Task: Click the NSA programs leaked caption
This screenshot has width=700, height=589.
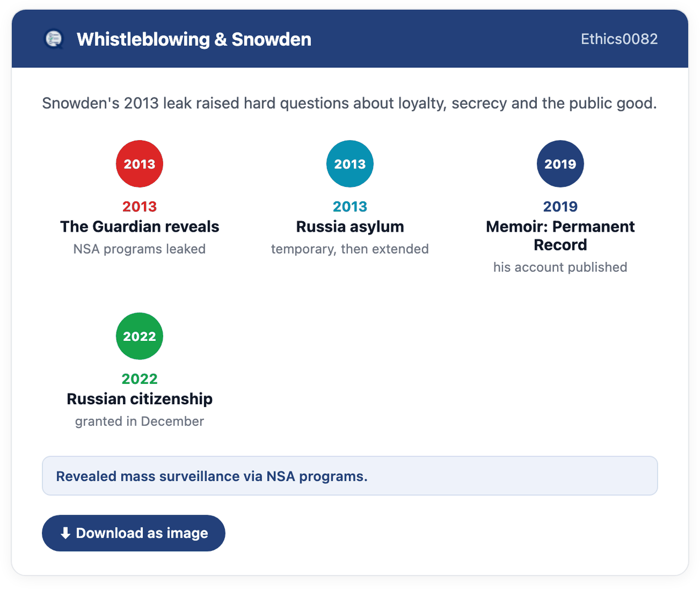Action: click(139, 249)
